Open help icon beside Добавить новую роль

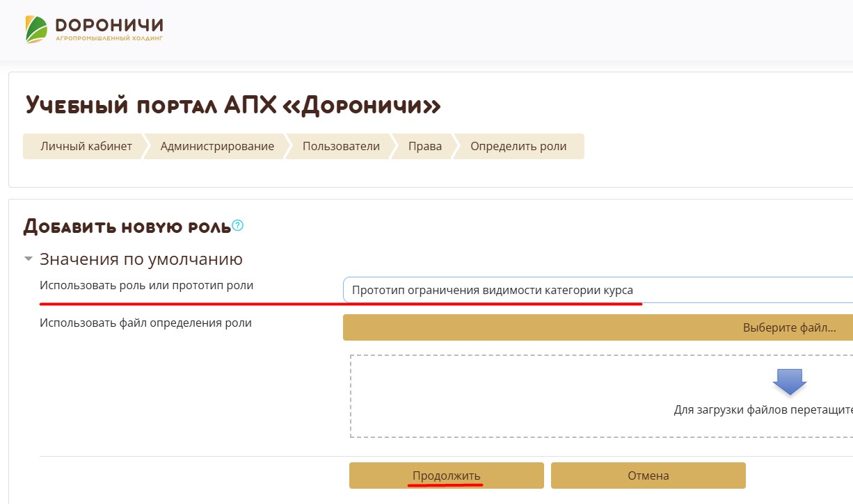(238, 225)
